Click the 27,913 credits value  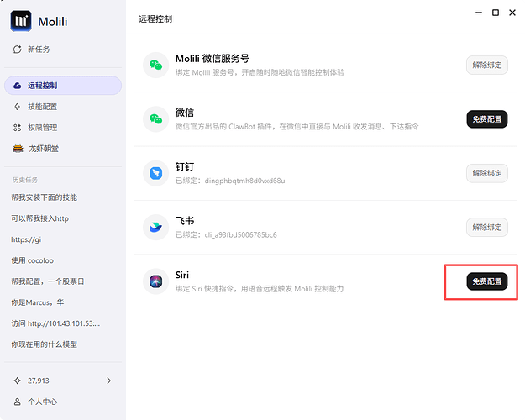click(x=39, y=381)
